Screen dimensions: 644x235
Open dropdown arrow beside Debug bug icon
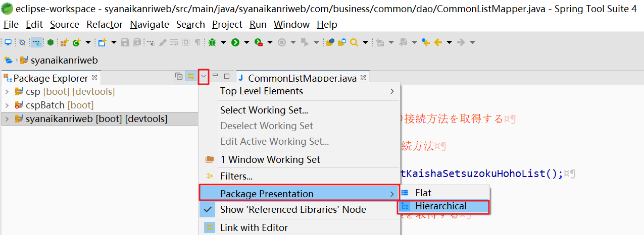pyautogui.click(x=223, y=42)
